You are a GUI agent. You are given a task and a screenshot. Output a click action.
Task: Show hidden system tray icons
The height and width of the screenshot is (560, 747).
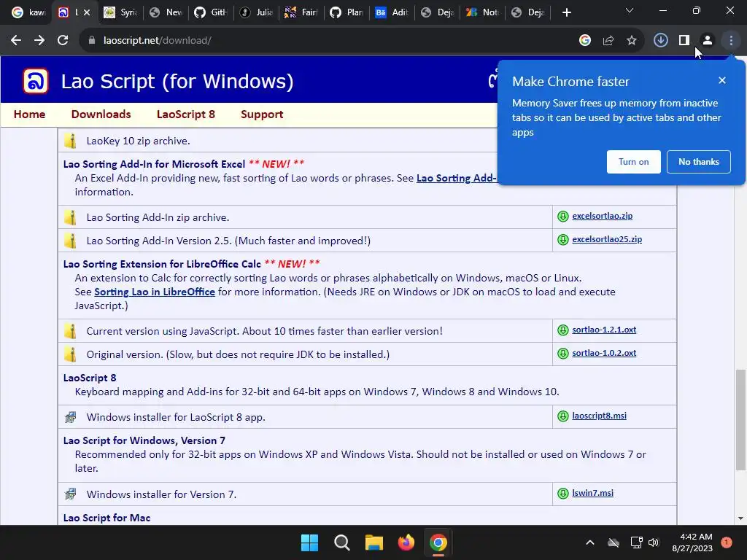point(589,542)
